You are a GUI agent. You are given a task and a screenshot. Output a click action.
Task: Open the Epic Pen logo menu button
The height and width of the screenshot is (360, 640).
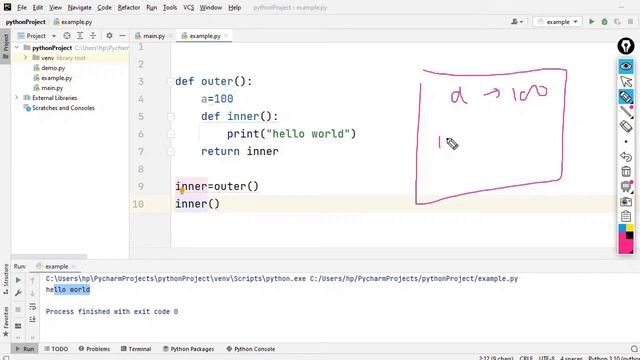[x=626, y=46]
